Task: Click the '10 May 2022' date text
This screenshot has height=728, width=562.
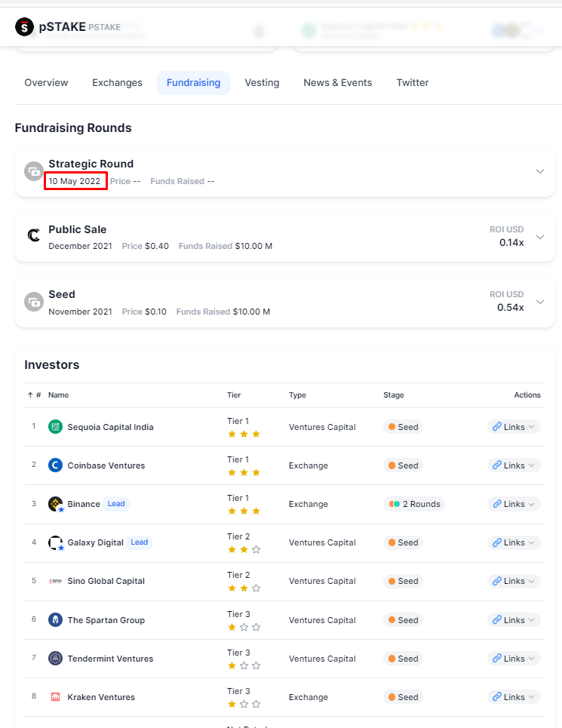Action: pyautogui.click(x=75, y=181)
